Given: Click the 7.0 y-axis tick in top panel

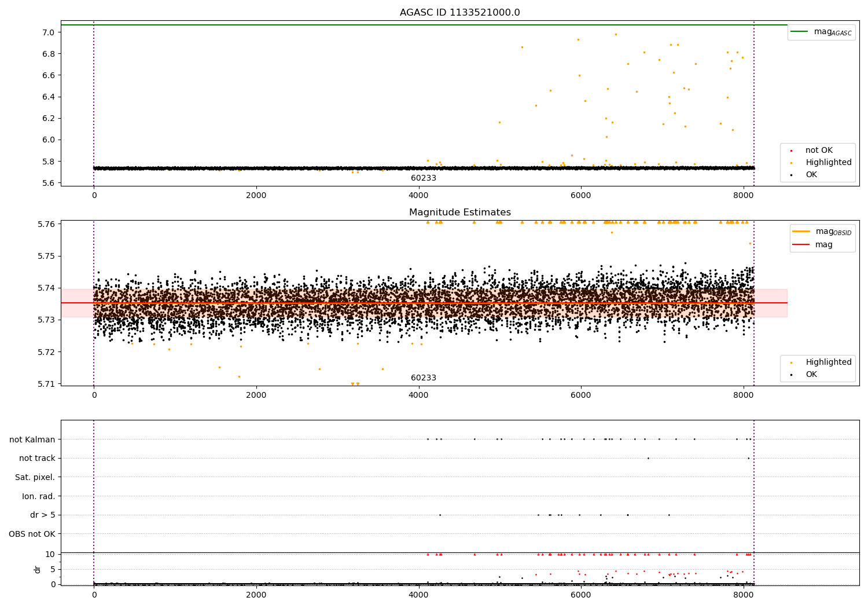Looking at the screenshot, I should pos(49,32).
